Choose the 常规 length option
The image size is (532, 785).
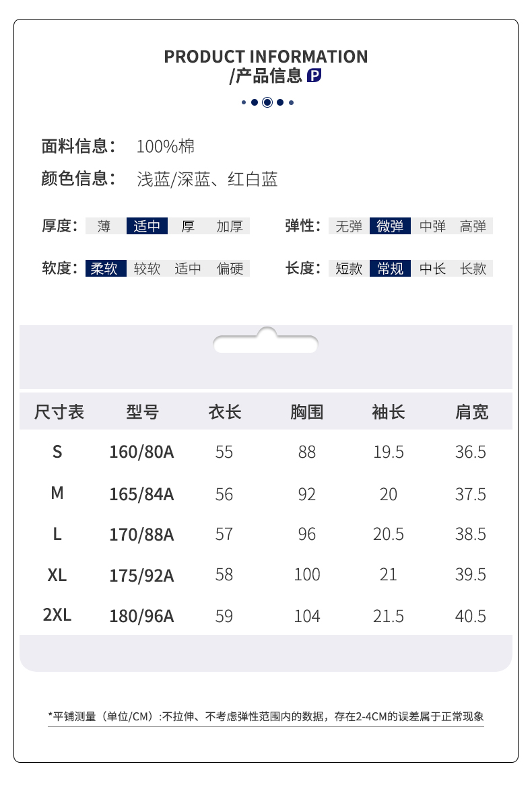(x=390, y=269)
